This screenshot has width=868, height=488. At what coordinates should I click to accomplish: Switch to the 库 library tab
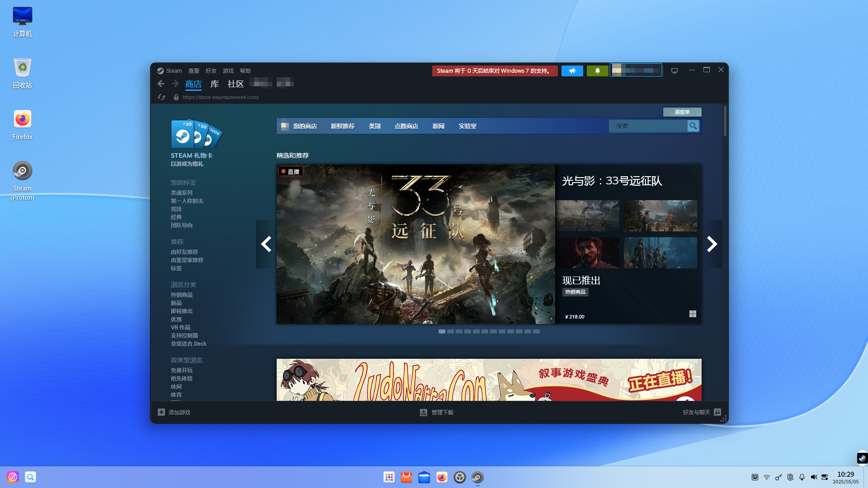[215, 84]
